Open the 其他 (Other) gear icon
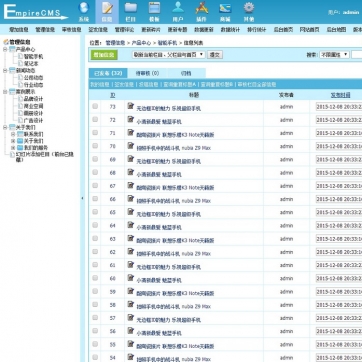 249,11
